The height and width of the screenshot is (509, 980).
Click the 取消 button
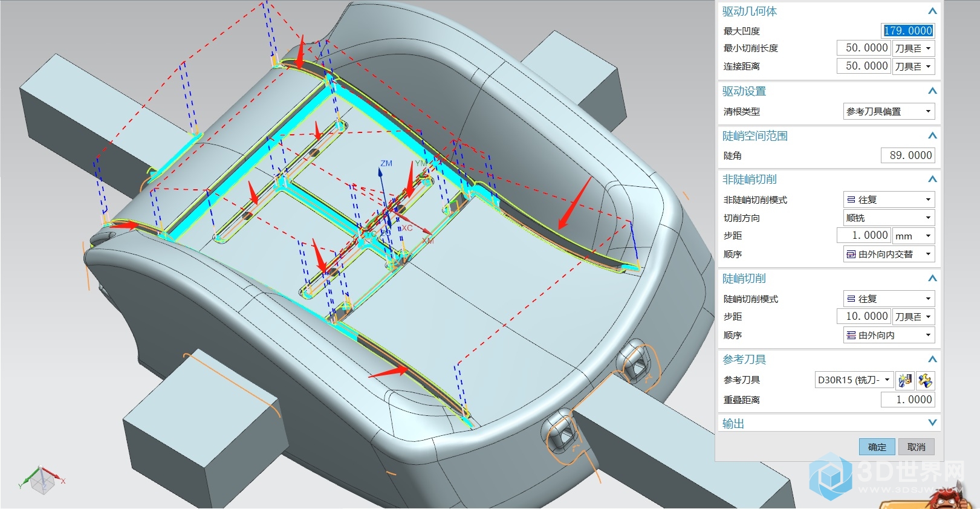tap(917, 447)
